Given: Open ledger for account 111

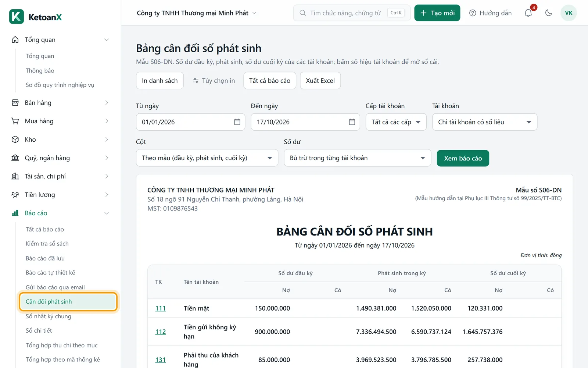Looking at the screenshot, I should point(161,308).
